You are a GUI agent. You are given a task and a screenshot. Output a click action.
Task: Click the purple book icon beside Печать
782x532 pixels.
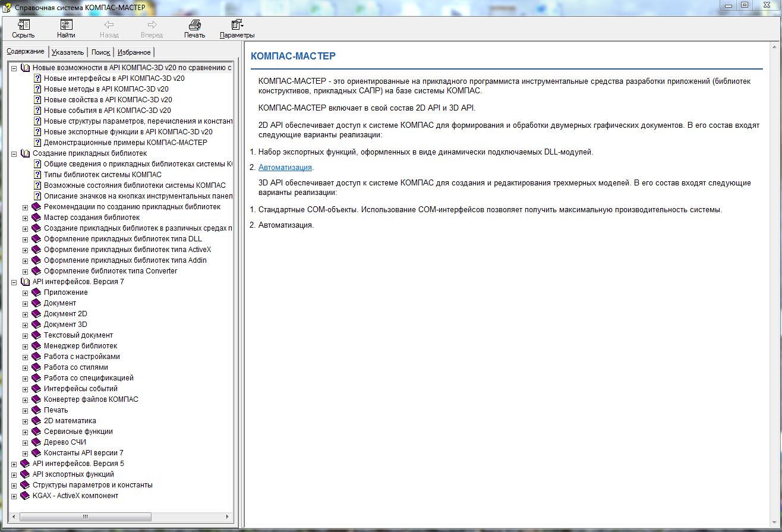pyautogui.click(x=36, y=410)
